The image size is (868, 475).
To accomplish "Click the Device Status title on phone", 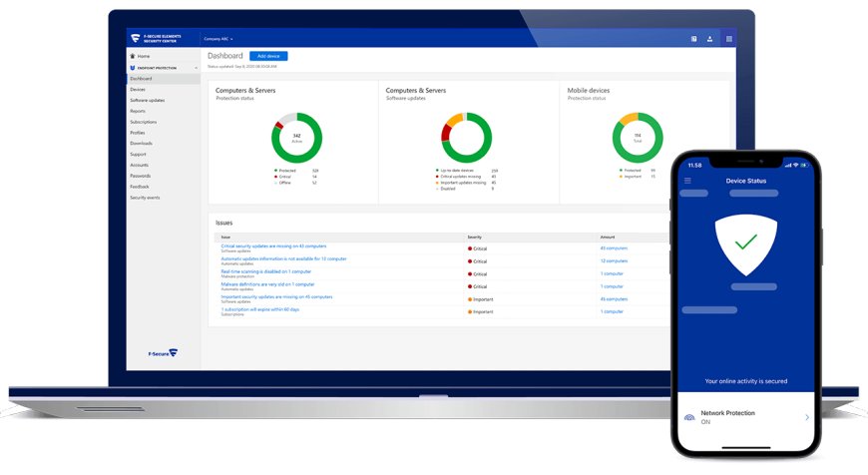I will coord(745,181).
